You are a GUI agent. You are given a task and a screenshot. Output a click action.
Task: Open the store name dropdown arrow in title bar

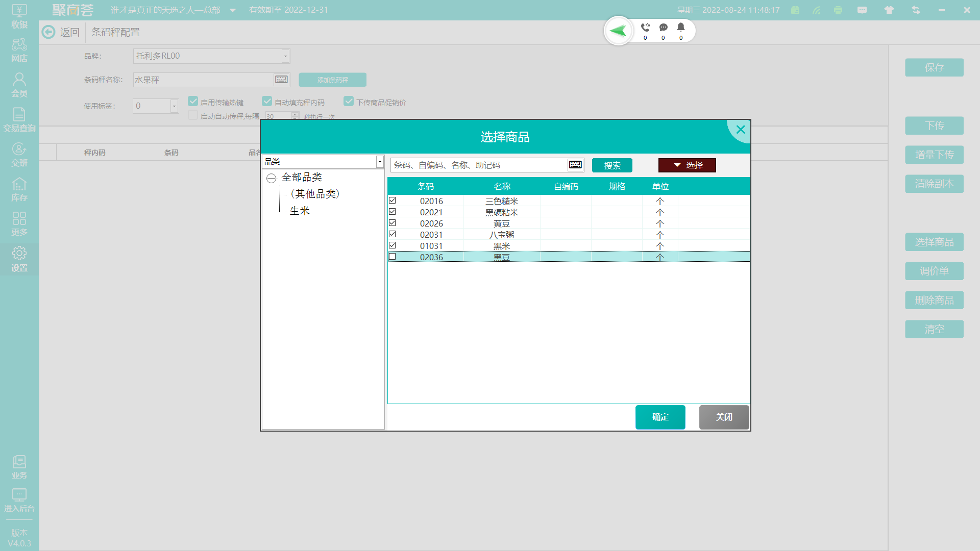tap(233, 10)
